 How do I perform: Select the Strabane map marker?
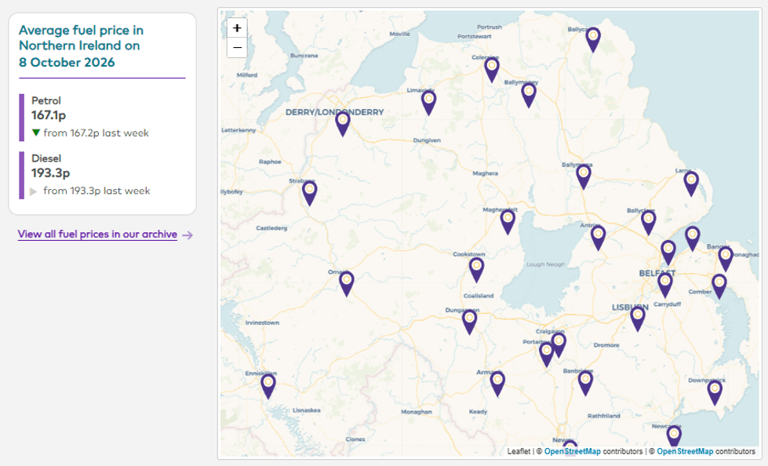pos(309,193)
